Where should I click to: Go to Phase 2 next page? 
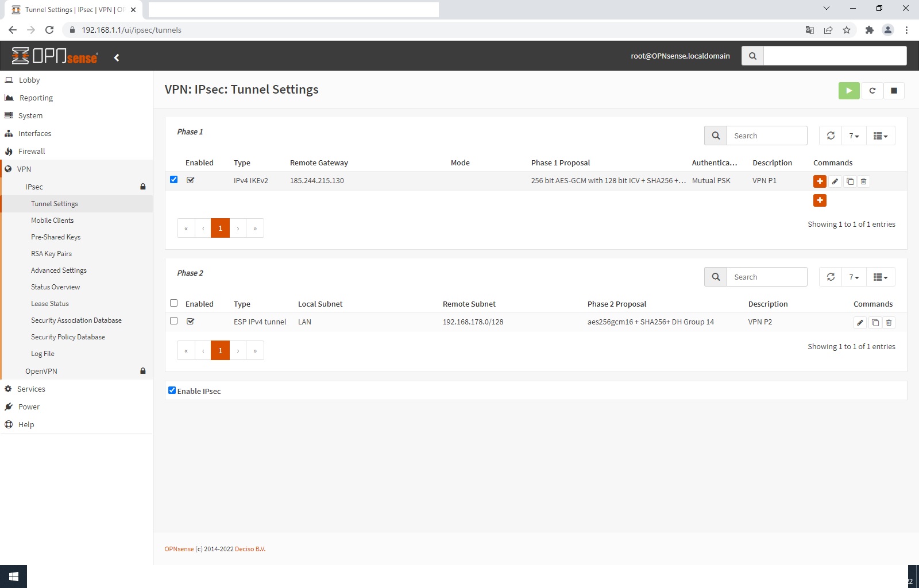(238, 350)
